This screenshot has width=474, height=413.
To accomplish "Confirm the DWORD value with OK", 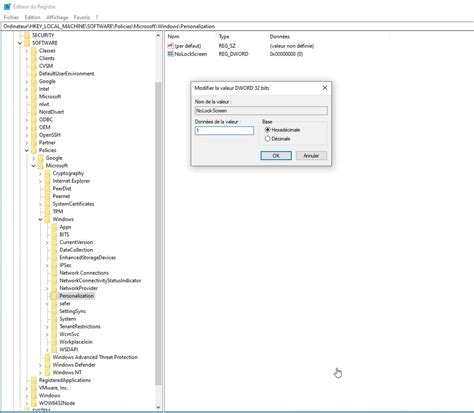I will coord(276,156).
